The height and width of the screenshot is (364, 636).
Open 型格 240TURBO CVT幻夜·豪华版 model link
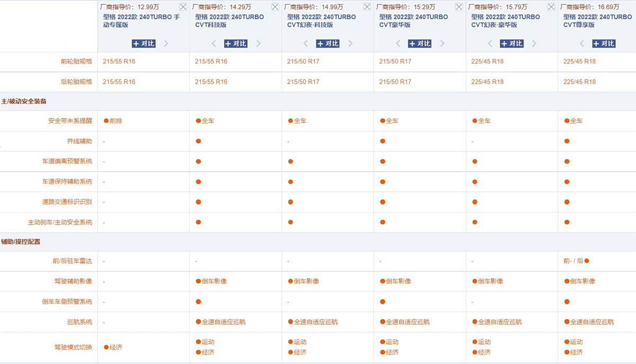505,21
